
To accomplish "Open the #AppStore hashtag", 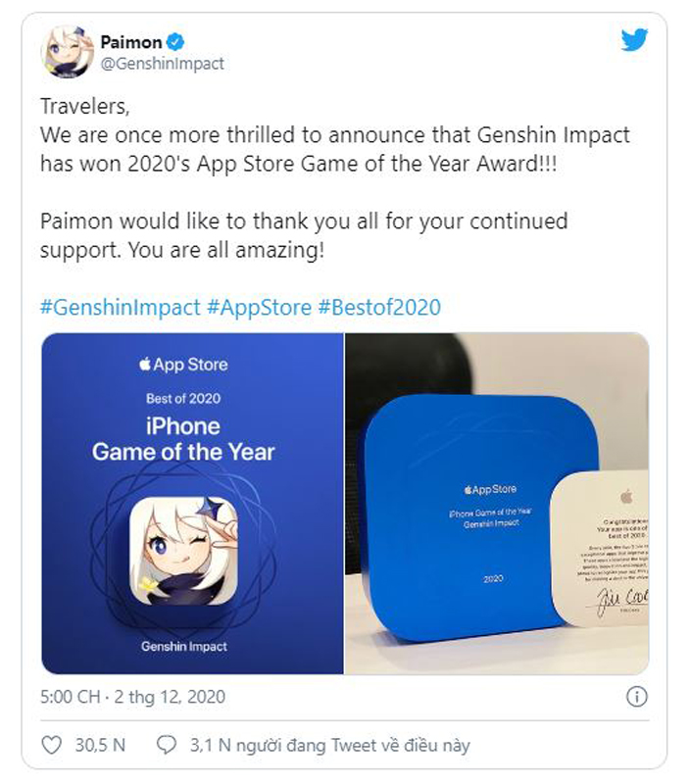I will point(258,307).
